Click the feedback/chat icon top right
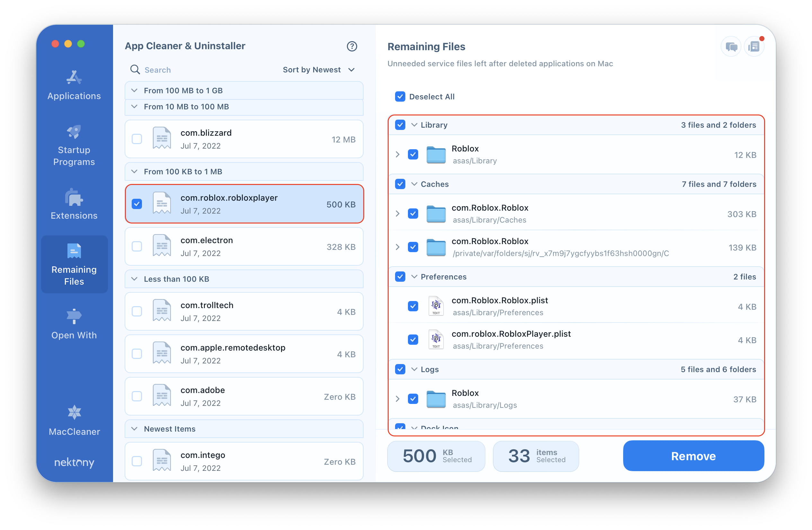 (729, 45)
